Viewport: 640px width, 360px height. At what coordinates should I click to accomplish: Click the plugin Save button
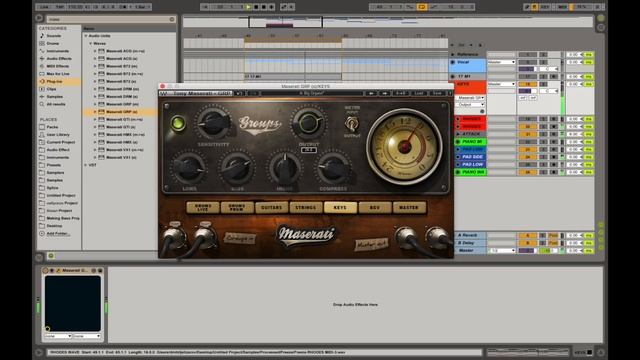tap(437, 93)
